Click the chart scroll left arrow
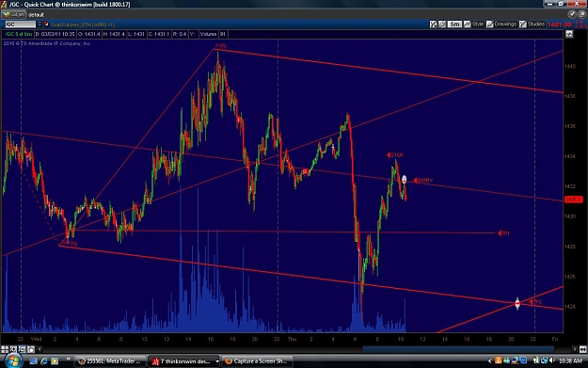588x368 pixels. tap(40, 349)
